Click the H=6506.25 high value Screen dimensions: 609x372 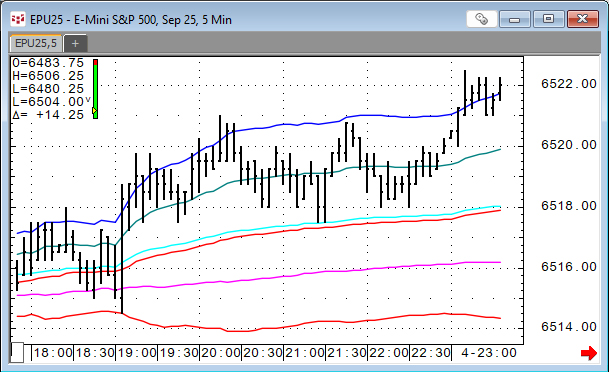coord(48,76)
